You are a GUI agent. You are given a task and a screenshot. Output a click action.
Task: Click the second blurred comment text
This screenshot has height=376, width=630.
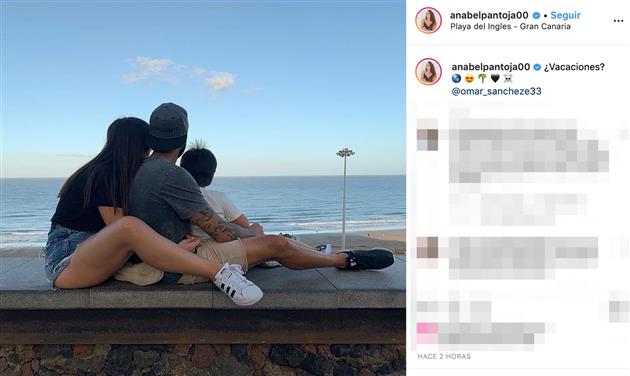[x=523, y=258]
